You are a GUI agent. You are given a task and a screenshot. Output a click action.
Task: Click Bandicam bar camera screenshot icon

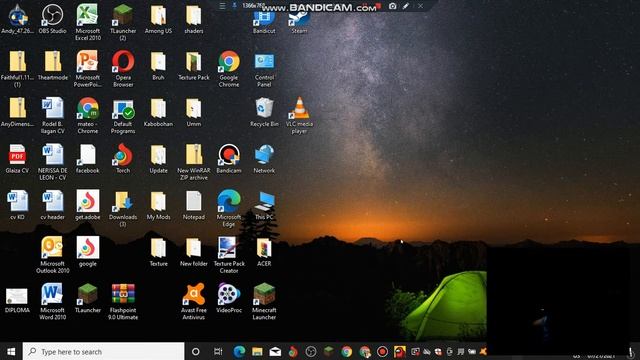coord(392,6)
